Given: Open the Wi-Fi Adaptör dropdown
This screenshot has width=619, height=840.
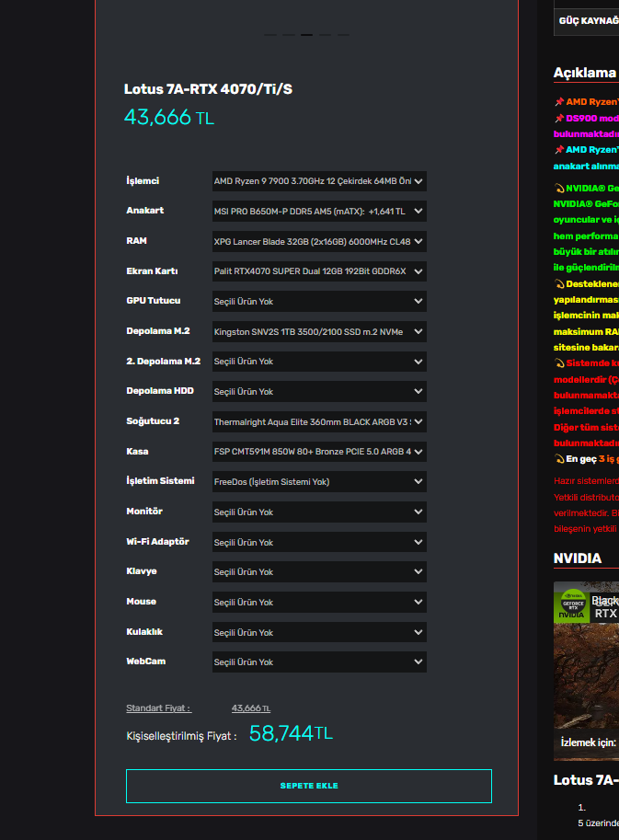Looking at the screenshot, I should 319,542.
